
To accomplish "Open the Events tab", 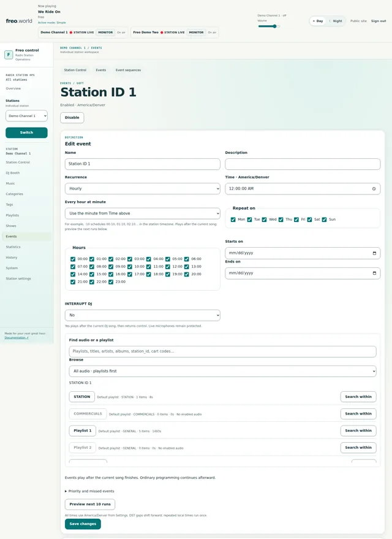I will click(x=101, y=70).
